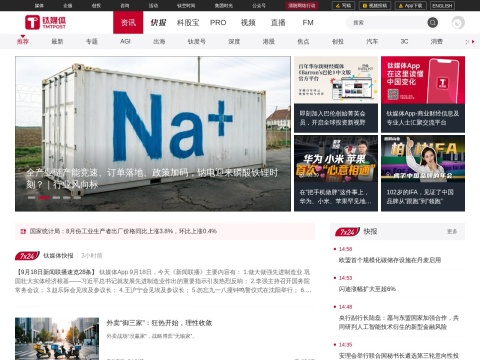Click the App下载 button
The image size is (480, 360).
(x=410, y=6)
